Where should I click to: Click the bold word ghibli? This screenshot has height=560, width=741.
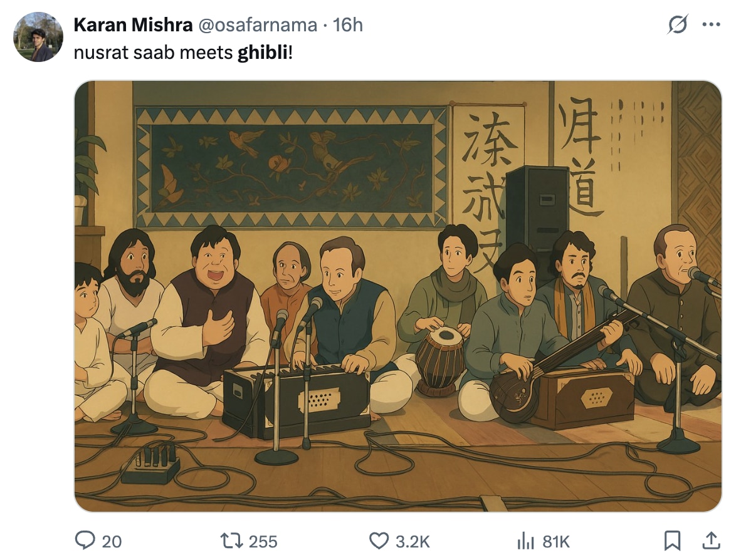pos(263,53)
